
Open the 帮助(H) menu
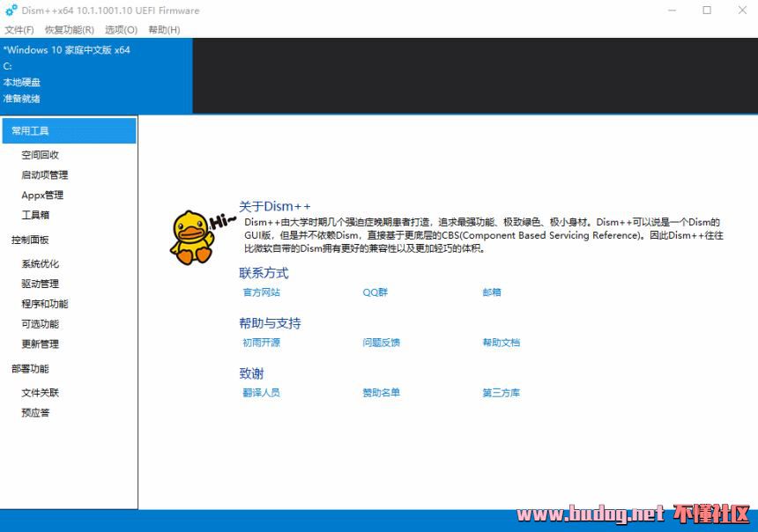click(x=164, y=30)
